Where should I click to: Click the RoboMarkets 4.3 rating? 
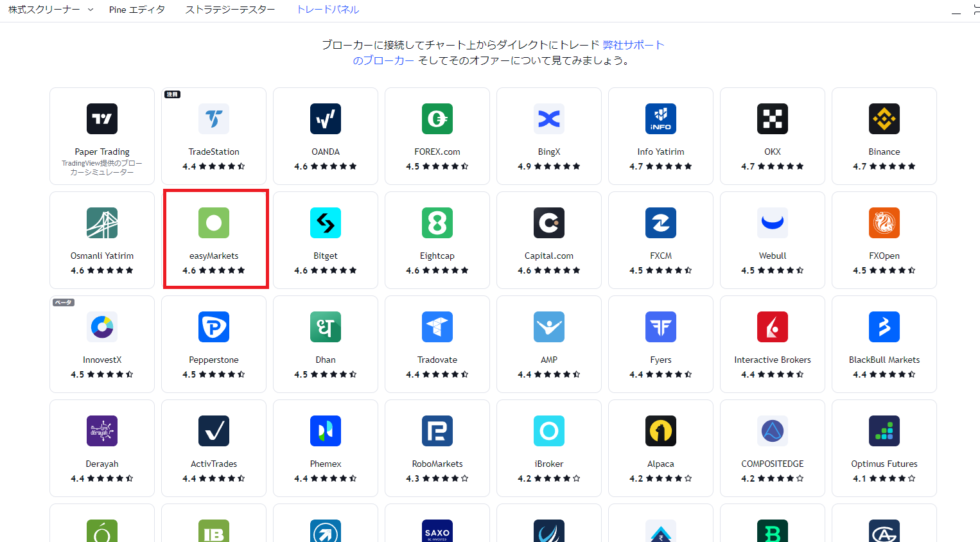point(437,478)
